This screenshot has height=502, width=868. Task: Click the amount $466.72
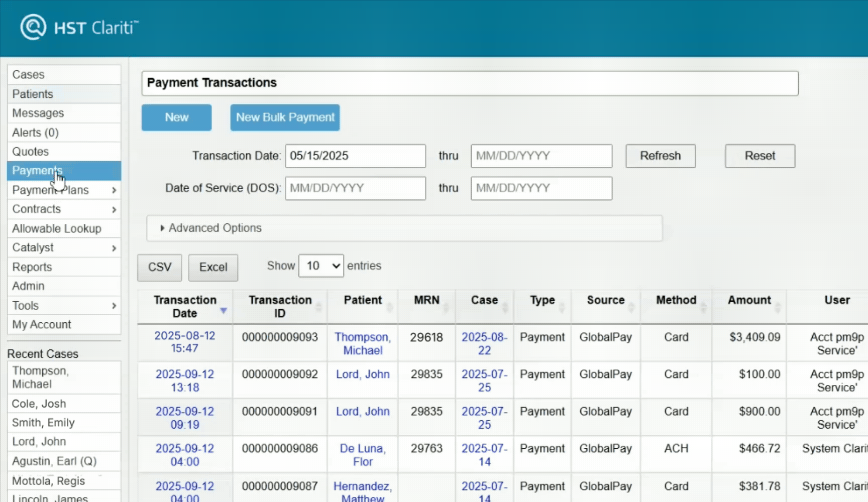(759, 449)
